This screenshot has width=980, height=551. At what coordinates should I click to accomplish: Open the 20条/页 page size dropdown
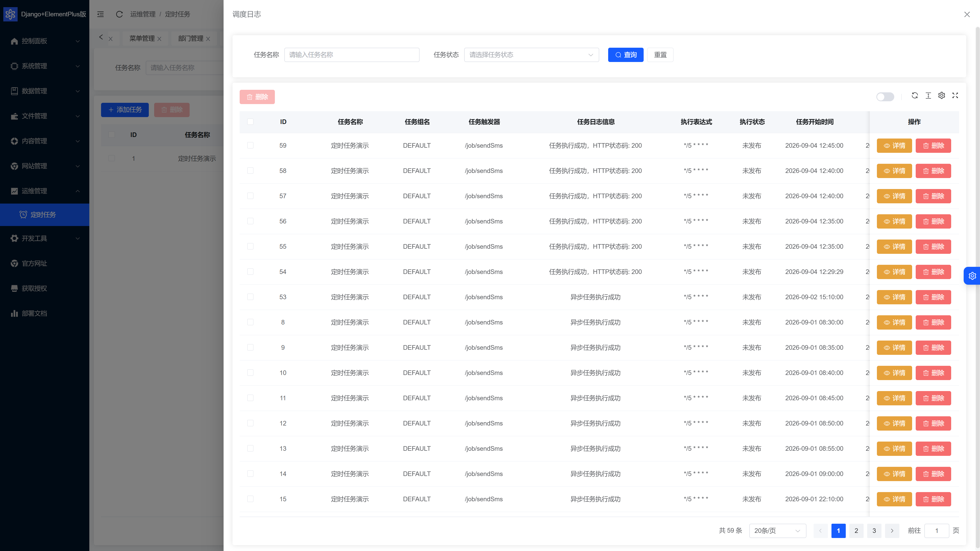point(777,531)
